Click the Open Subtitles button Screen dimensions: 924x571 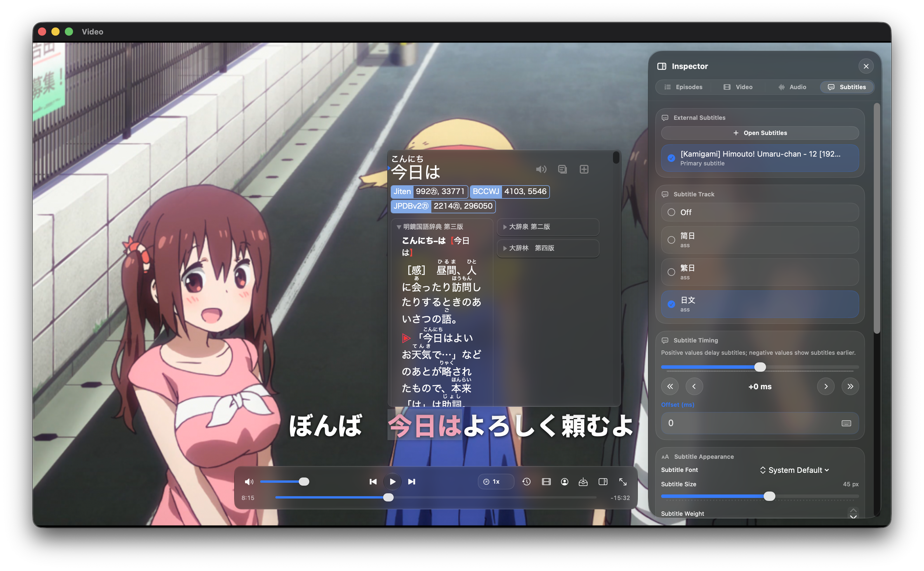click(760, 133)
